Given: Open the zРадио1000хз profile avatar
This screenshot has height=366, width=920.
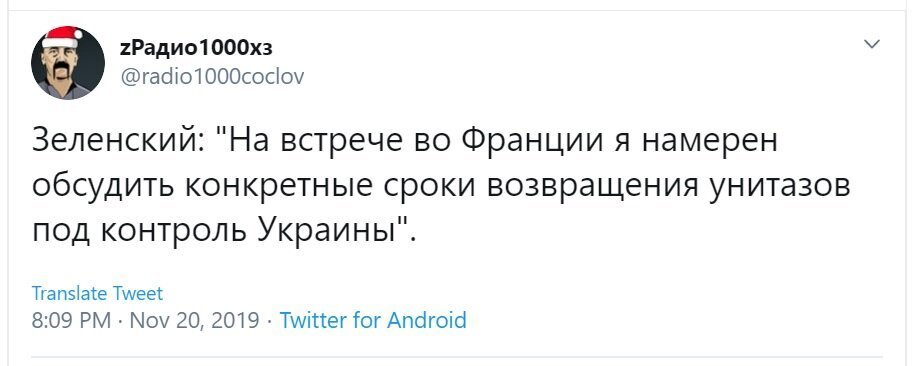Looking at the screenshot, I should click(67, 63).
